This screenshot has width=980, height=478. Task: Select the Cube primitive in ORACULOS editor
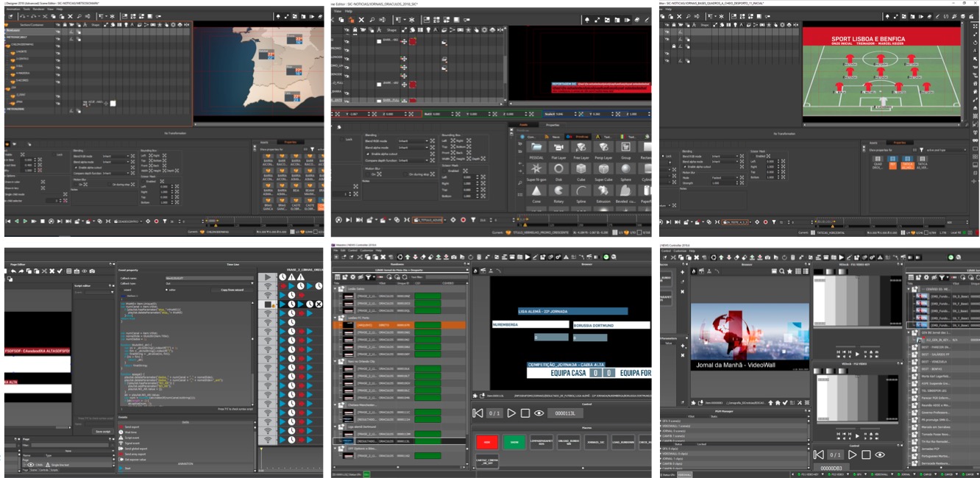(x=581, y=168)
